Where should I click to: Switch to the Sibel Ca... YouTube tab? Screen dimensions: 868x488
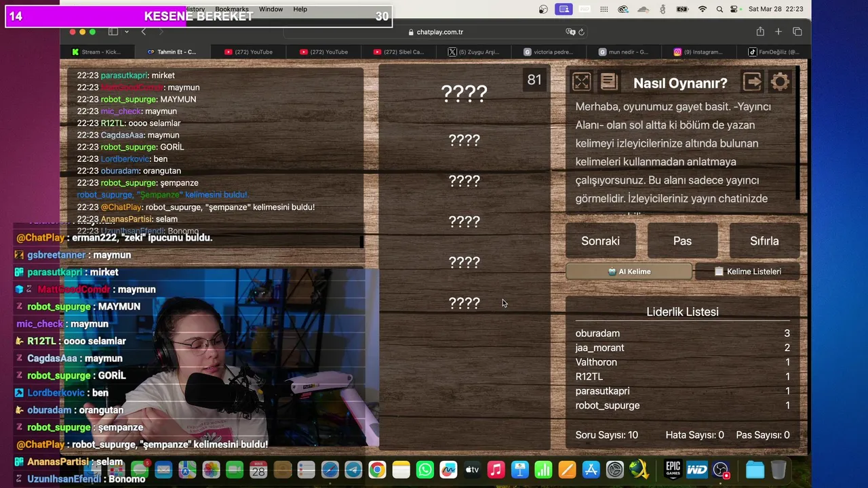399,52
